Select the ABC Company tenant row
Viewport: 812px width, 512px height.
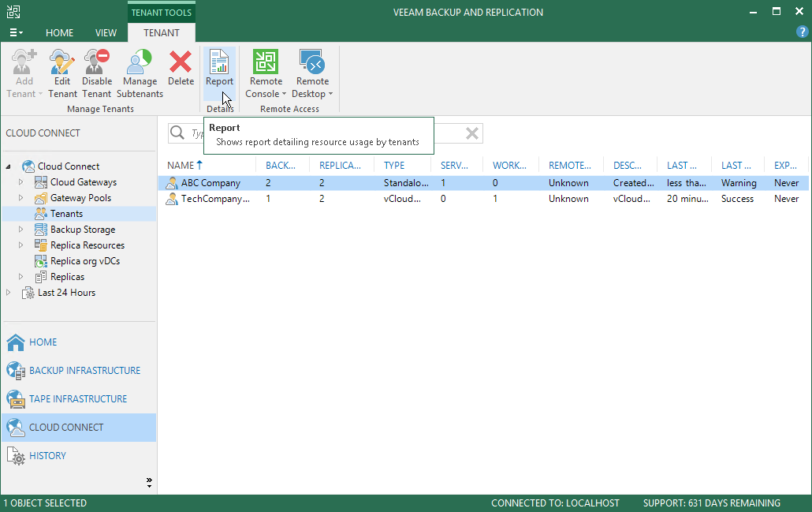(x=483, y=183)
